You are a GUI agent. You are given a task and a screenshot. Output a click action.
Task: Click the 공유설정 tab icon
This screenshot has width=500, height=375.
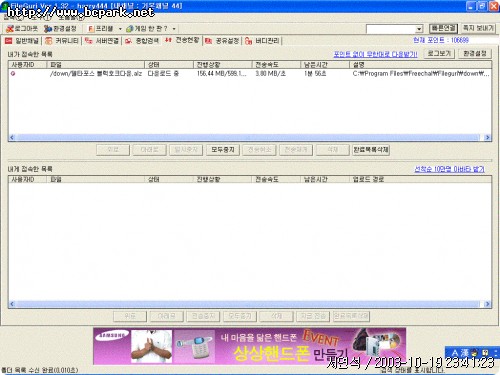click(x=209, y=41)
